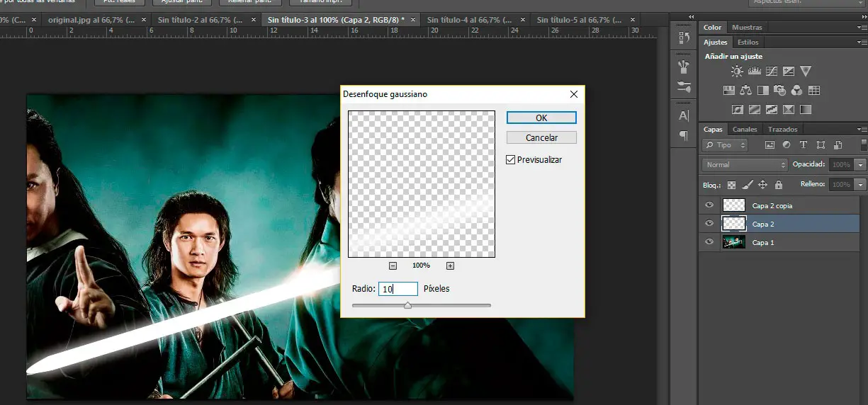This screenshot has width=868, height=405.
Task: Click OK in Desenfoque gaussiano dialog
Action: 541,118
